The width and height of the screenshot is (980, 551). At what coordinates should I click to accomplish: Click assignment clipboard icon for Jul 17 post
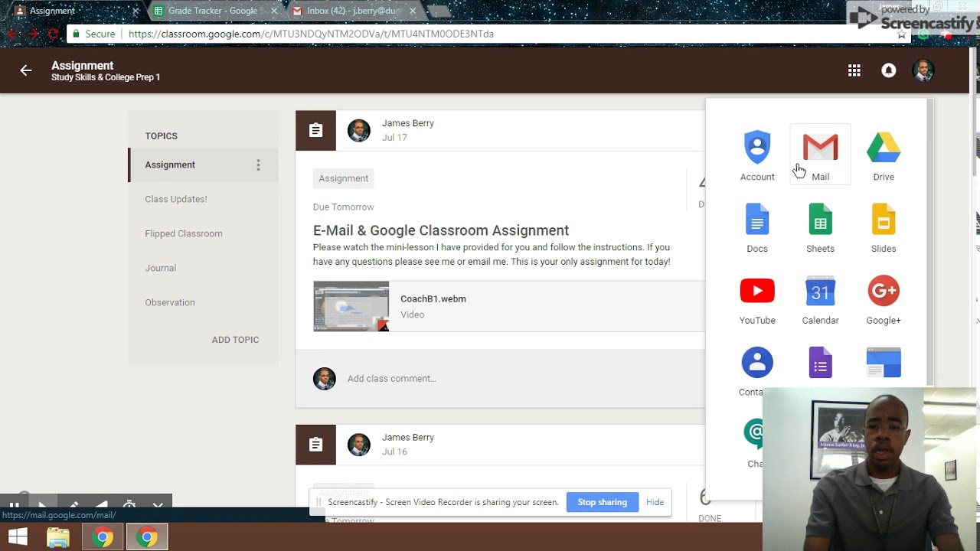pyautogui.click(x=315, y=130)
